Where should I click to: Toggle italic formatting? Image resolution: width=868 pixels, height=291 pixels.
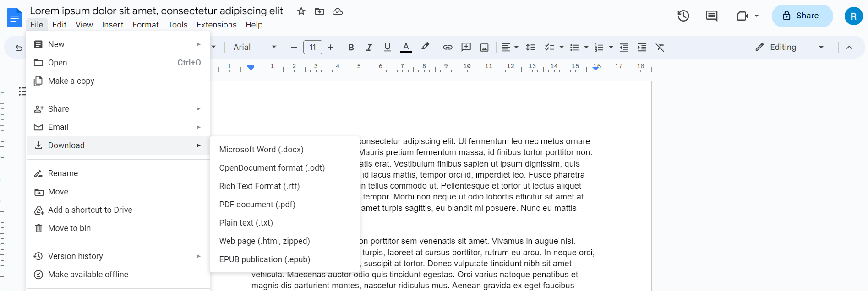point(369,48)
